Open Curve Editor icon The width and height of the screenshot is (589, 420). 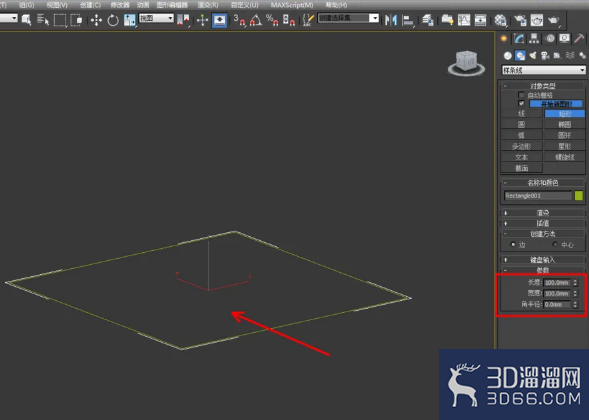pyautogui.click(x=464, y=20)
